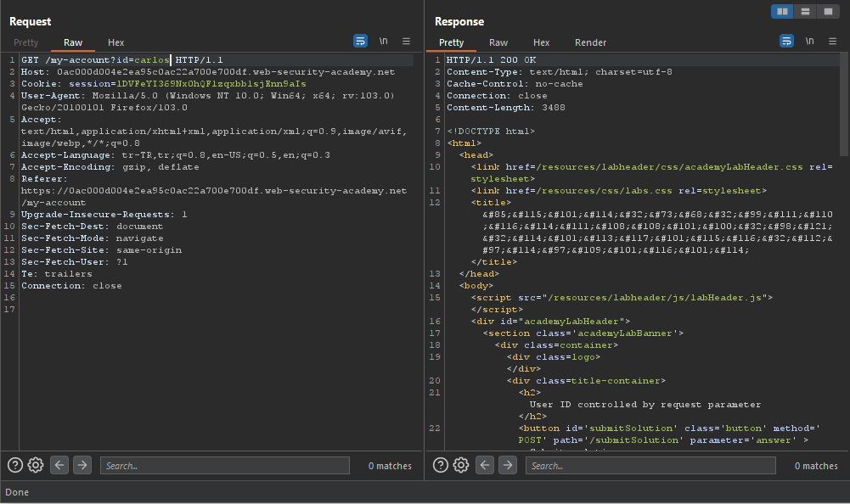Click 'User ID controlled by request parameter' text
The width and height of the screenshot is (850, 504).
click(x=645, y=405)
